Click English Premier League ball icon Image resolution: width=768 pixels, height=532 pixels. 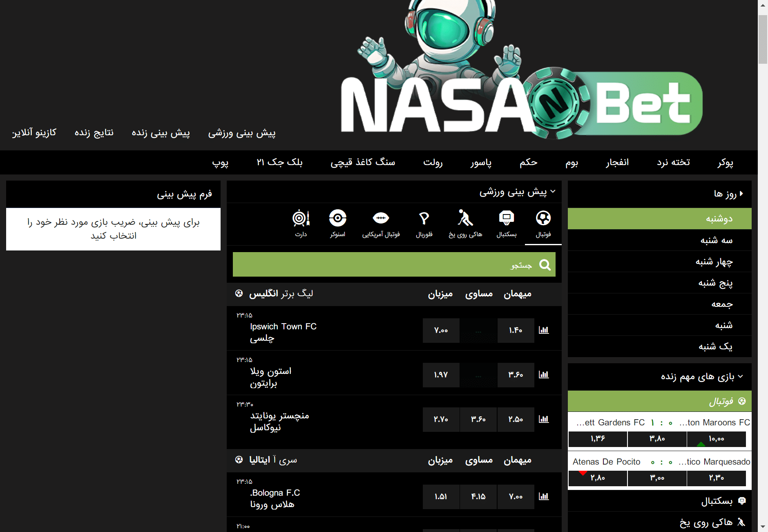tap(239, 293)
